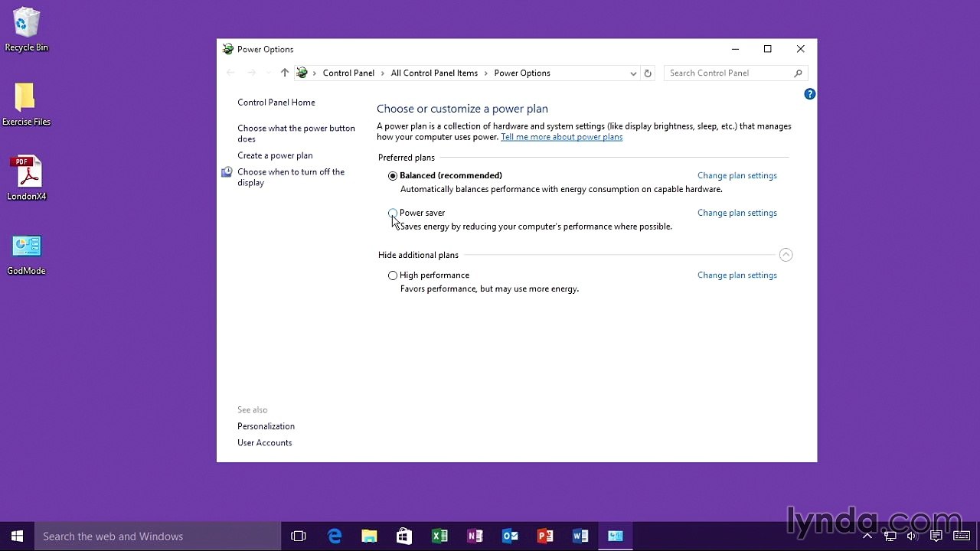Select the Power saver plan radio button
This screenshot has height=551, width=980.
393,213
